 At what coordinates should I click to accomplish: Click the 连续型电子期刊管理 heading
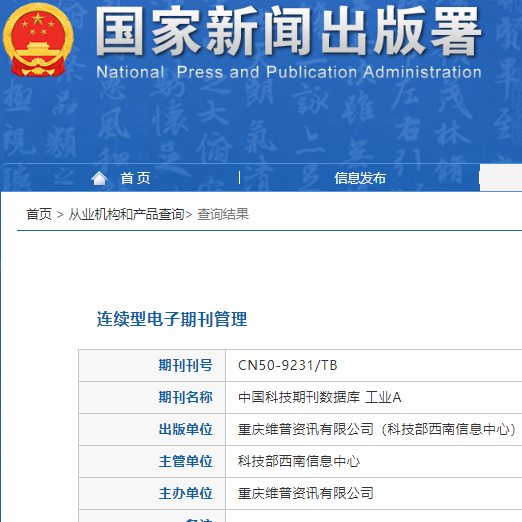[x=172, y=319]
